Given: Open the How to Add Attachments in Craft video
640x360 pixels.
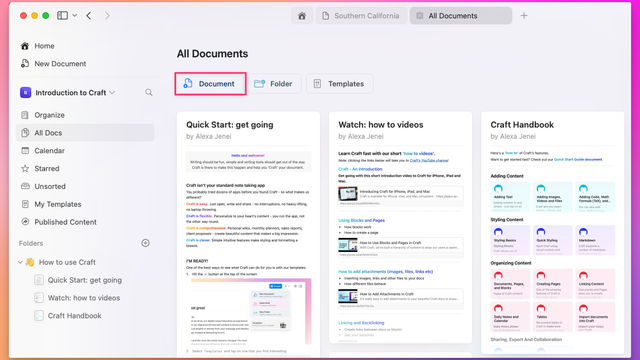Looking at the screenshot, I should tap(400, 298).
